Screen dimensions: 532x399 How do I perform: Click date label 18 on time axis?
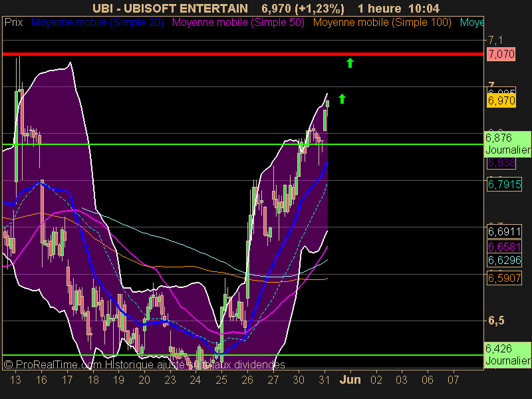pos(93,380)
